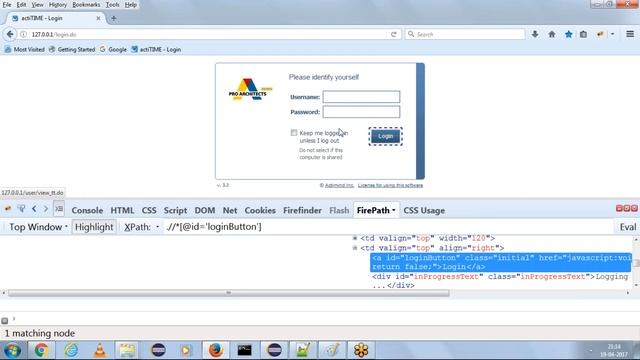This screenshot has height=360, width=640.
Task: Switch to the HTML panel tab
Action: click(x=122, y=211)
